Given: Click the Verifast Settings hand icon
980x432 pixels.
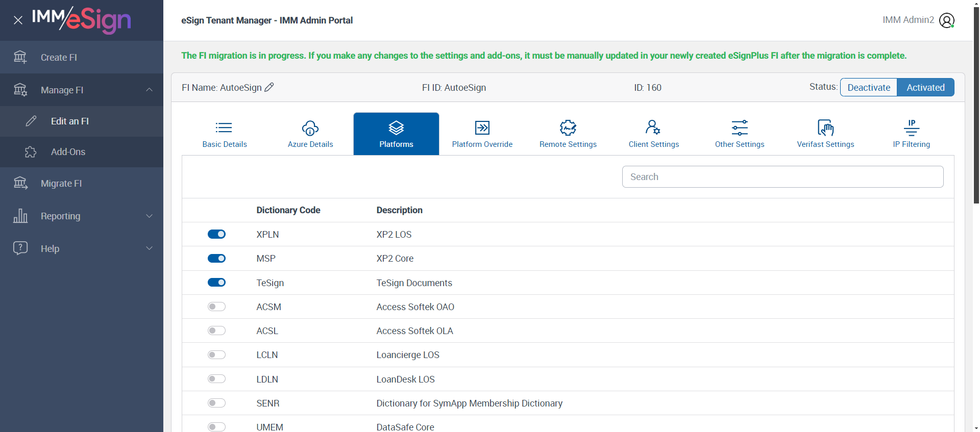Looking at the screenshot, I should coord(825,128).
